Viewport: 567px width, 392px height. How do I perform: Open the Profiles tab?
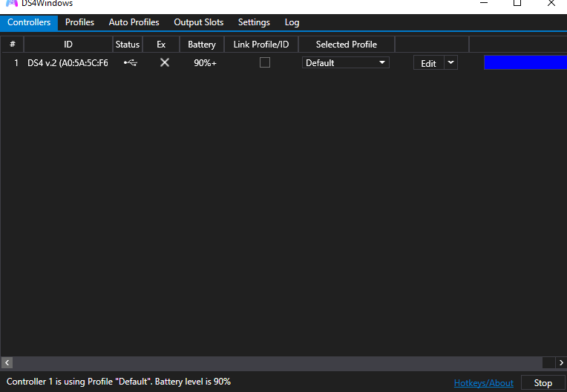(x=79, y=22)
